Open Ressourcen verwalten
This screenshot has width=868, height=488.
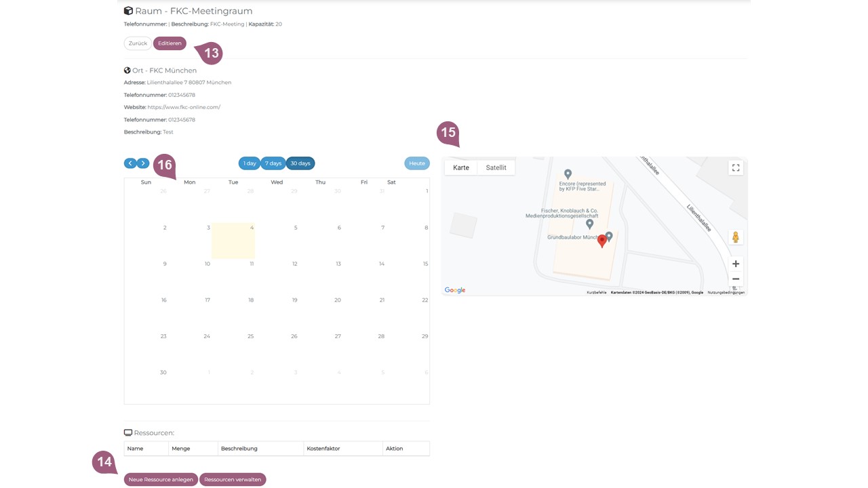(x=233, y=479)
